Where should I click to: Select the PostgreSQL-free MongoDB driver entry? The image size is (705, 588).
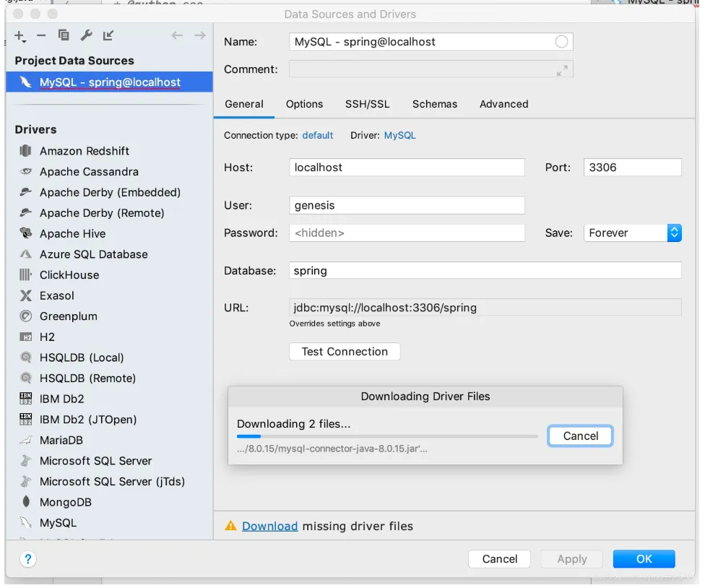click(x=65, y=502)
